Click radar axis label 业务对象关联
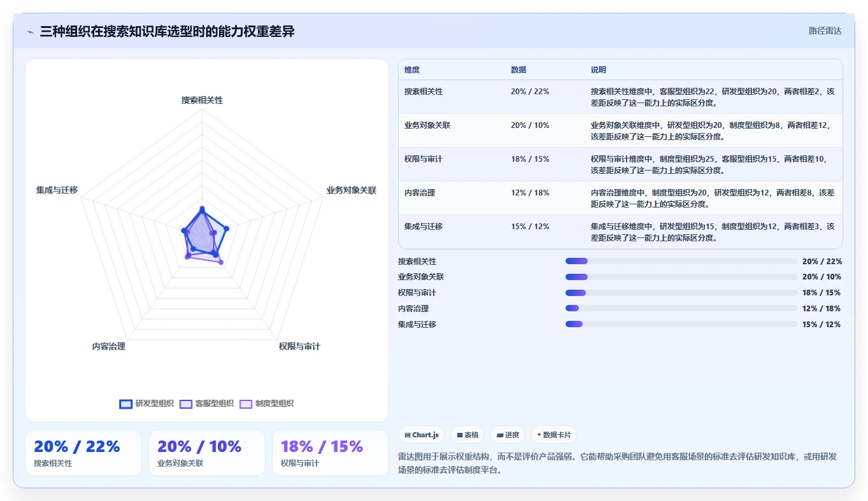 [x=352, y=190]
